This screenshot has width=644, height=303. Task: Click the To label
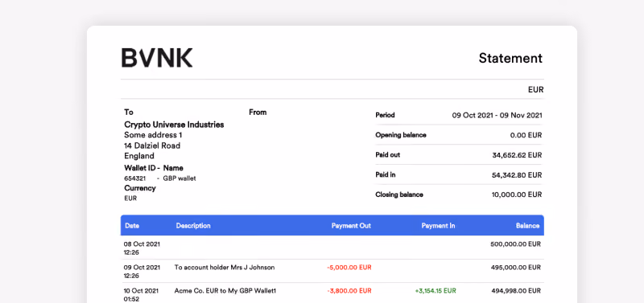(129, 112)
